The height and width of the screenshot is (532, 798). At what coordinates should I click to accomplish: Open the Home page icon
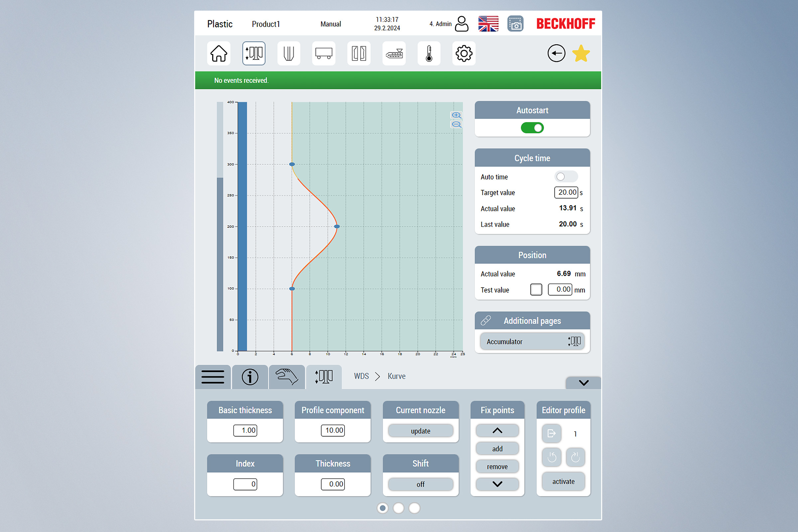point(218,53)
